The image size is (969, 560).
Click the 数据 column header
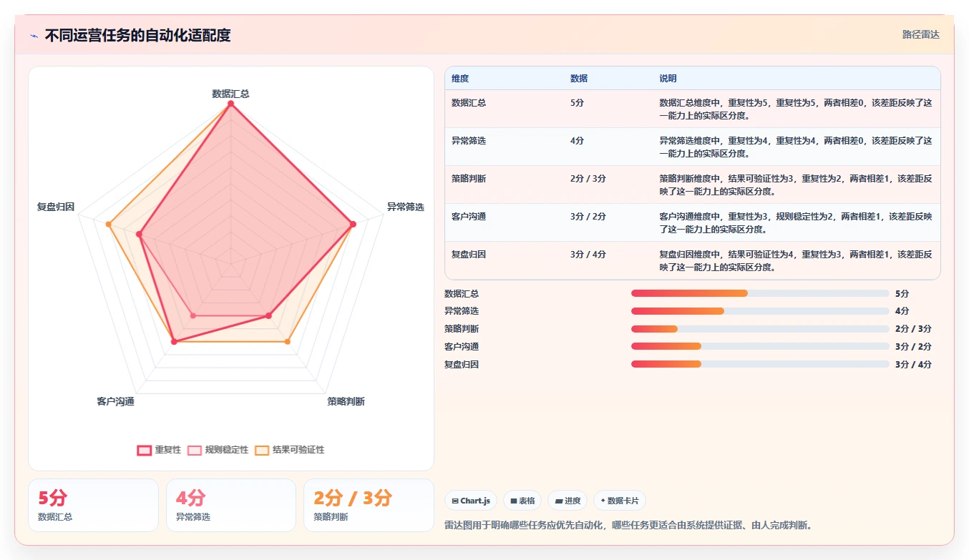point(579,79)
